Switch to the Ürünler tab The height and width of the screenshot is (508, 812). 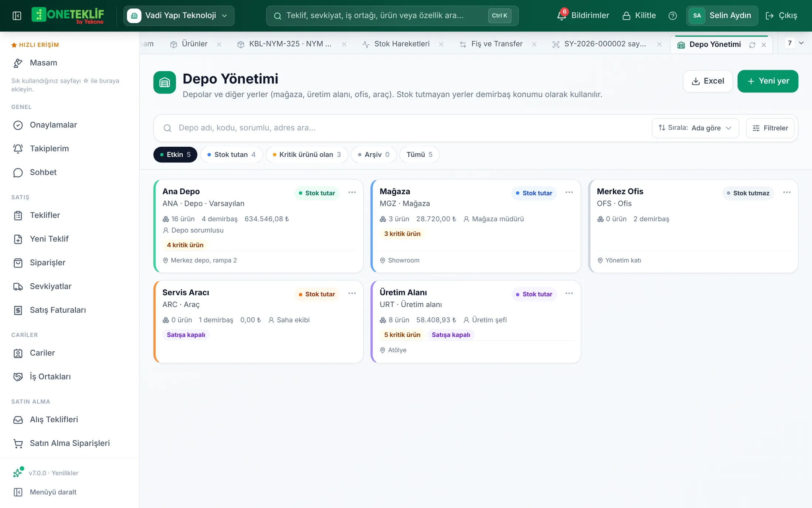click(x=195, y=44)
